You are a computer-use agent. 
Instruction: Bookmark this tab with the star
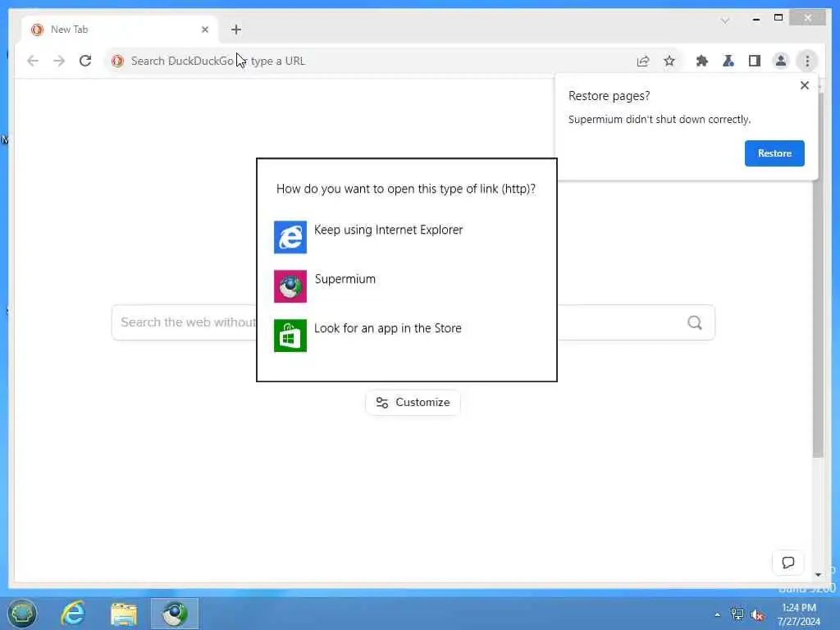(669, 61)
